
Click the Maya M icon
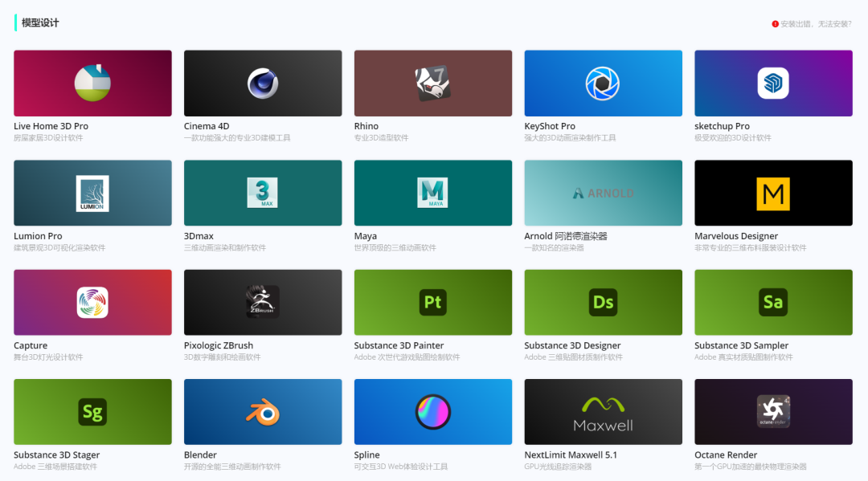432,193
